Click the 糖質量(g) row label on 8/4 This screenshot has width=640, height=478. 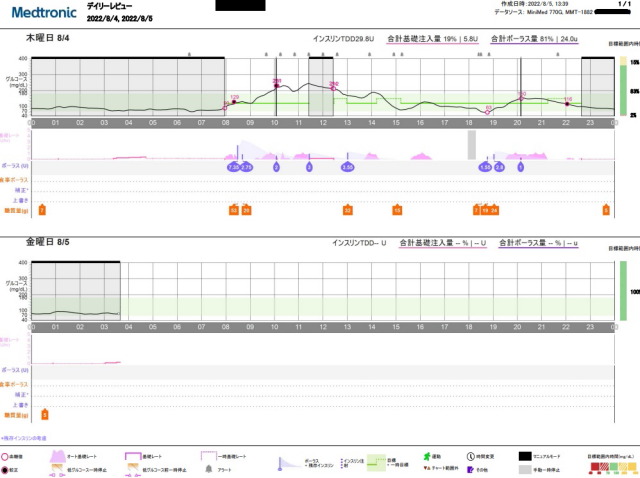[x=16, y=211]
